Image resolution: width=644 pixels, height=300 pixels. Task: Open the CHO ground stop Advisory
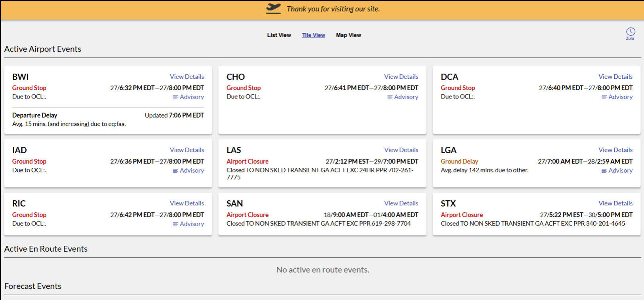click(x=403, y=97)
